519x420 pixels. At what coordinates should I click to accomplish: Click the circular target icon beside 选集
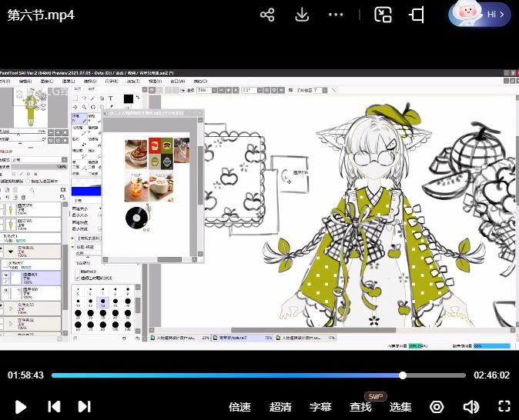(437, 407)
